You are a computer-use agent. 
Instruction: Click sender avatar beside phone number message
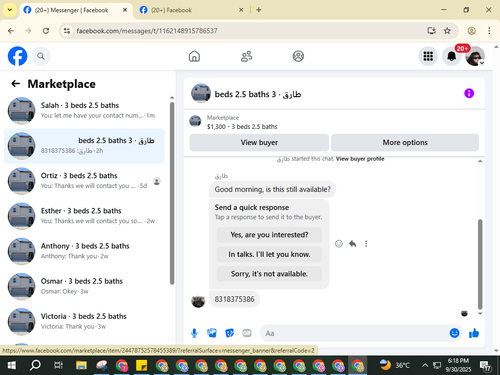click(x=198, y=301)
